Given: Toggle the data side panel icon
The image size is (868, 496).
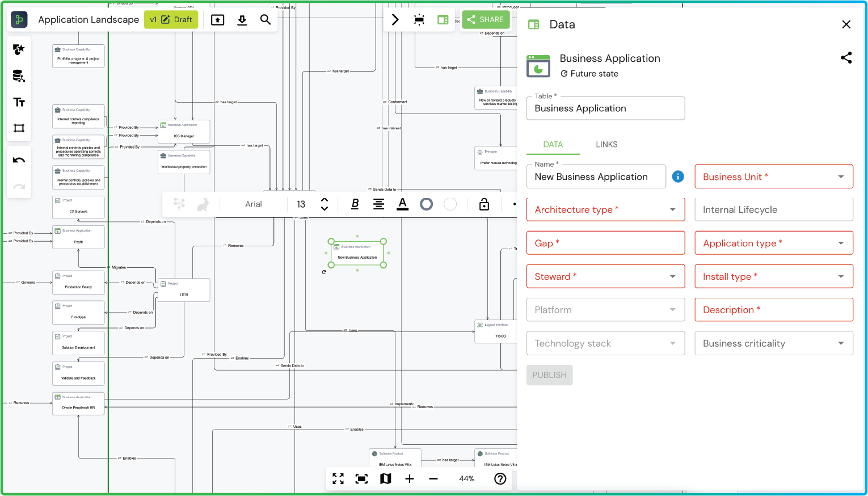Looking at the screenshot, I should pos(443,20).
